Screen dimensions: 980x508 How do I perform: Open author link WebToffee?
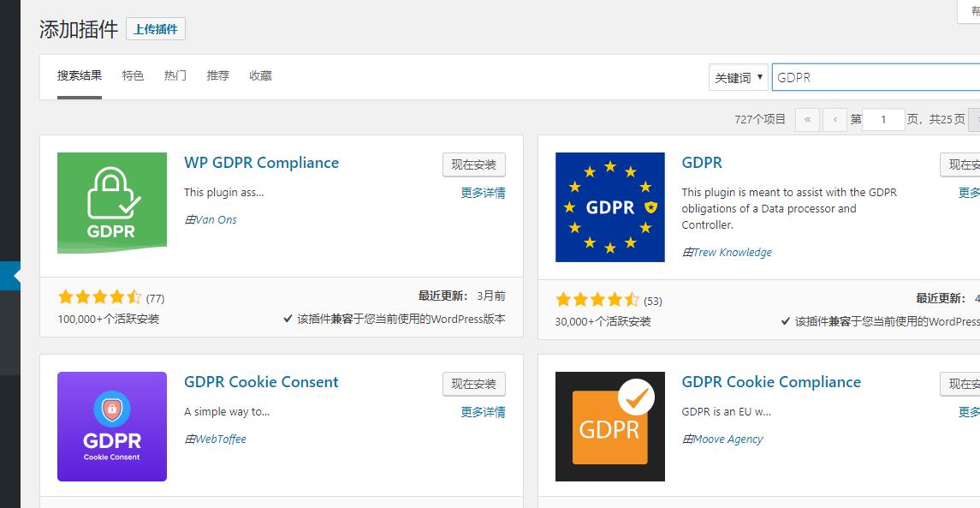[x=221, y=439]
